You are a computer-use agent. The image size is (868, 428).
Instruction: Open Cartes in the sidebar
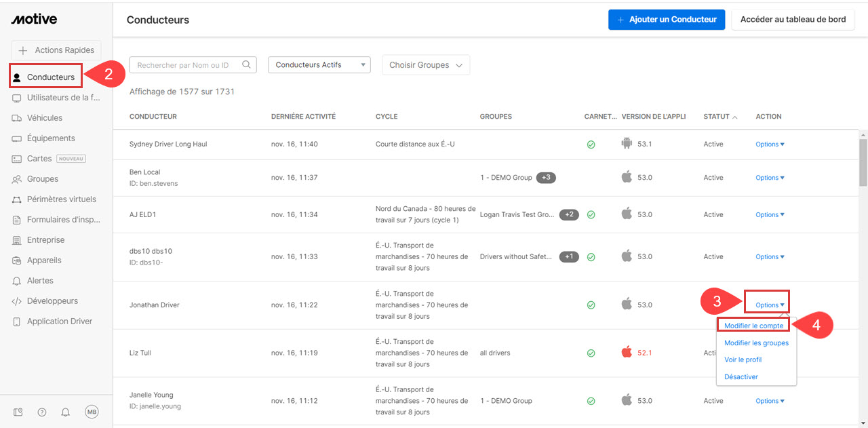[49, 159]
